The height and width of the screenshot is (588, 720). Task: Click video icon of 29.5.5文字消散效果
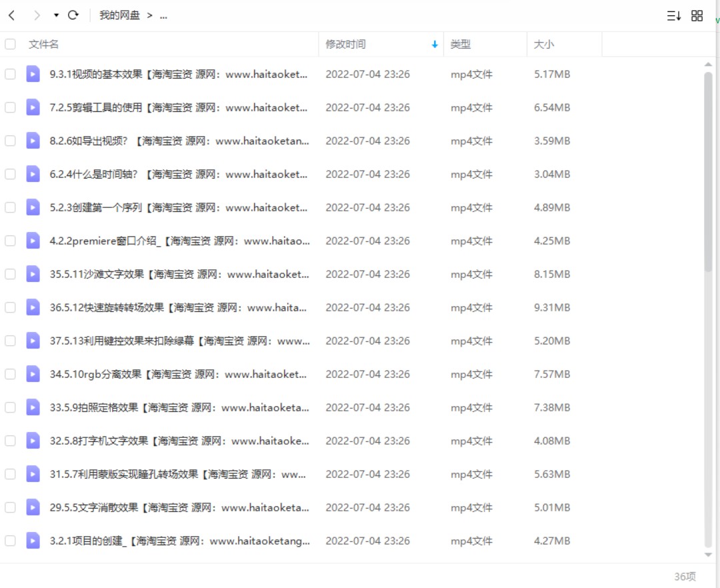pyautogui.click(x=33, y=507)
